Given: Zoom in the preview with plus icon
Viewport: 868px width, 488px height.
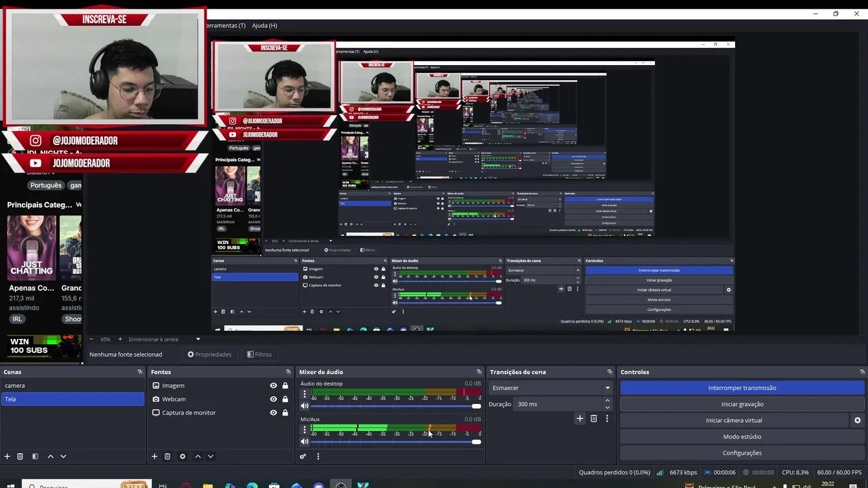Looking at the screenshot, I should 120,339.
